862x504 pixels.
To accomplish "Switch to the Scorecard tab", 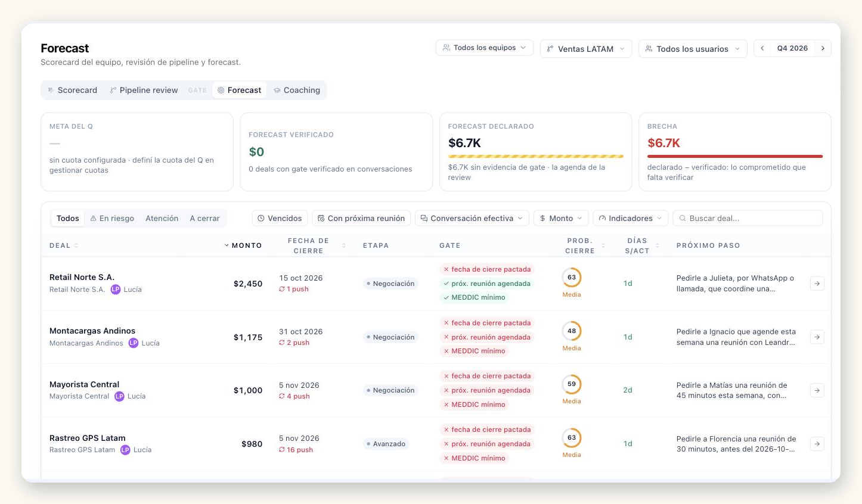I will coord(72,90).
